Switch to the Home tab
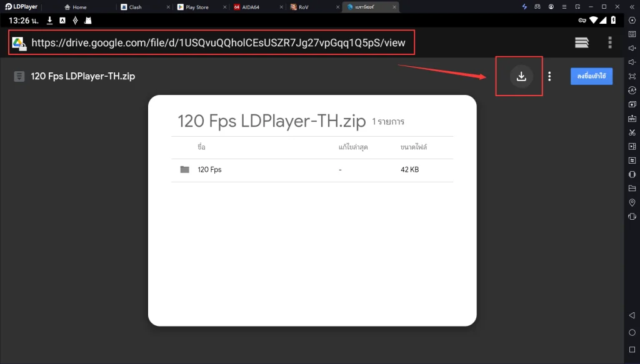Viewport: 640px width, 364px height. point(76,7)
